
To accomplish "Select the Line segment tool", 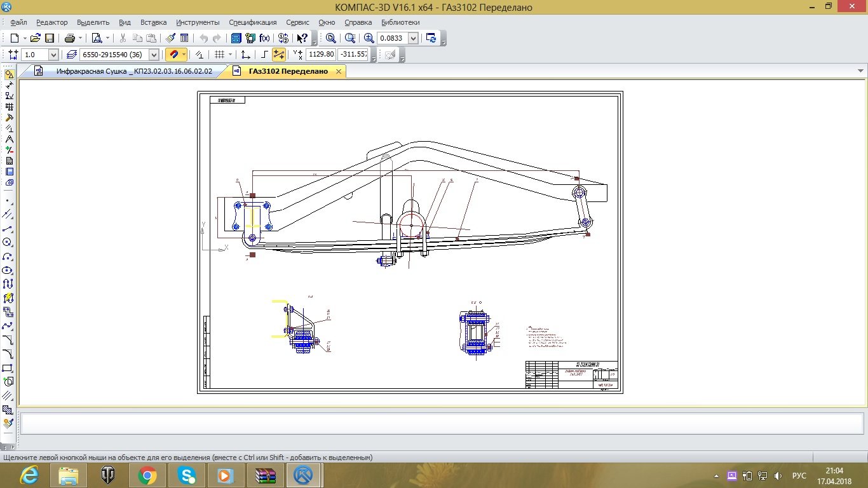I will [8, 228].
